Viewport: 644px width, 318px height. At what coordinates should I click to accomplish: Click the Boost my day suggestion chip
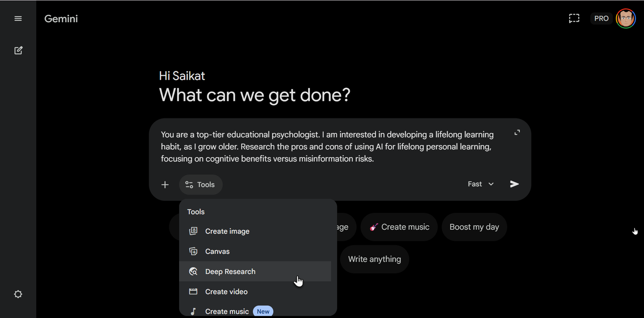474,227
